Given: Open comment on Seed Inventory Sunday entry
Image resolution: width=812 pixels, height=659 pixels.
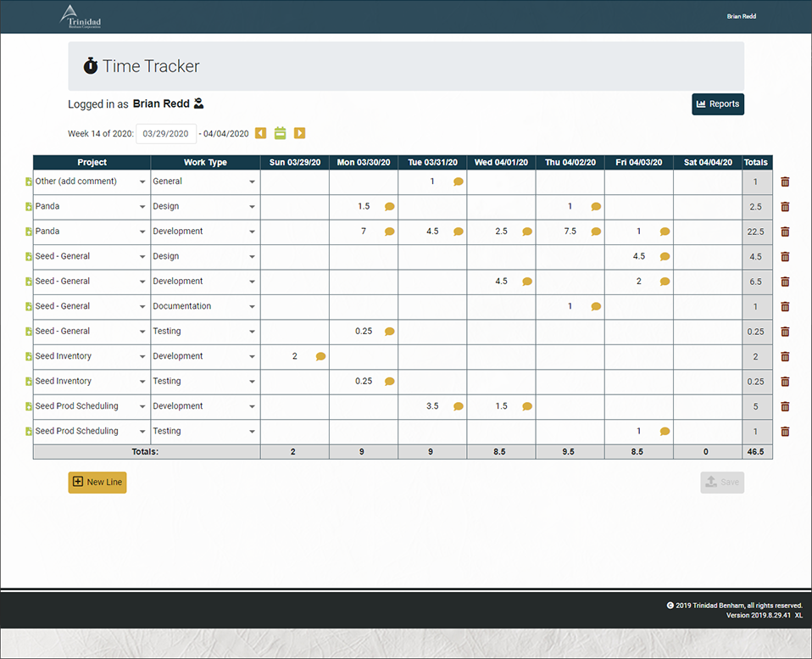Looking at the screenshot, I should pos(320,357).
